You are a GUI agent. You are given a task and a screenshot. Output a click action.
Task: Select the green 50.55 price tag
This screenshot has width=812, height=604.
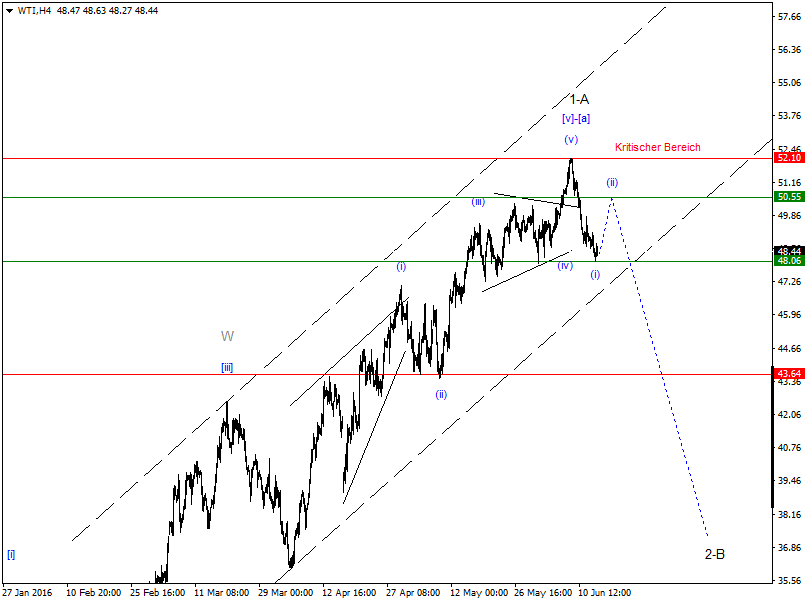coord(790,198)
